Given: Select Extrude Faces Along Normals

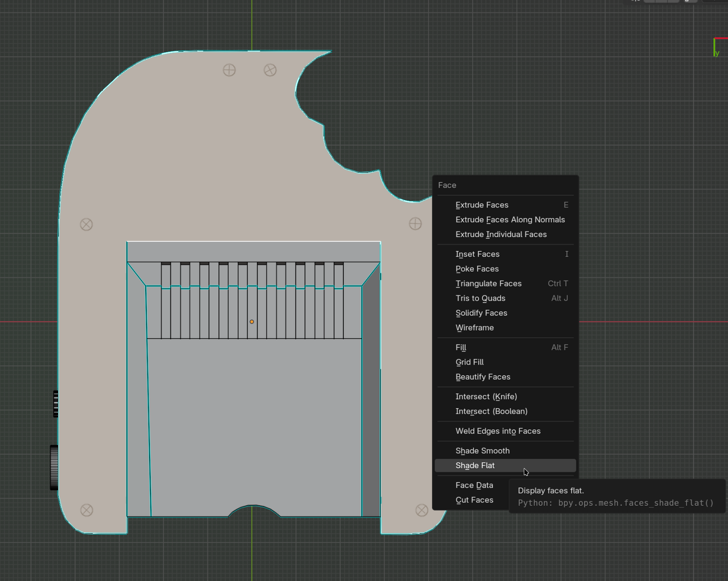Looking at the screenshot, I should 510,220.
